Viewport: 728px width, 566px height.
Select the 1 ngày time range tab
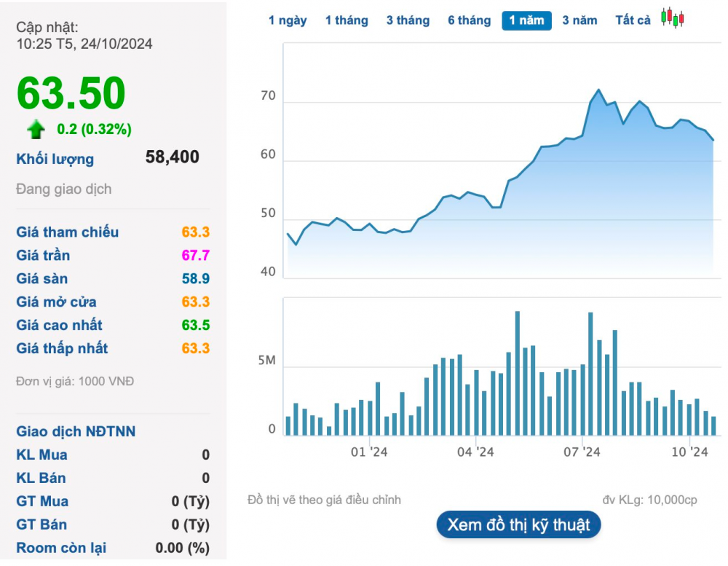[288, 20]
